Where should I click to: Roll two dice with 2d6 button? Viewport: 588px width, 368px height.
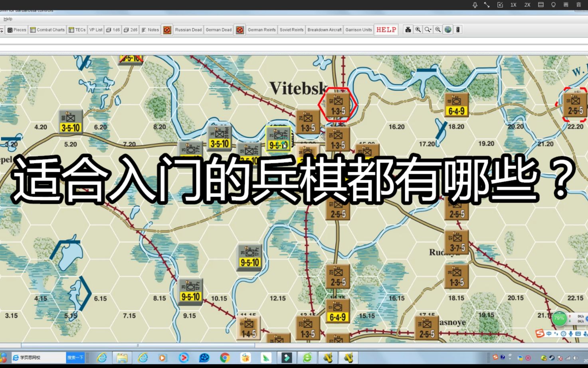(x=131, y=30)
